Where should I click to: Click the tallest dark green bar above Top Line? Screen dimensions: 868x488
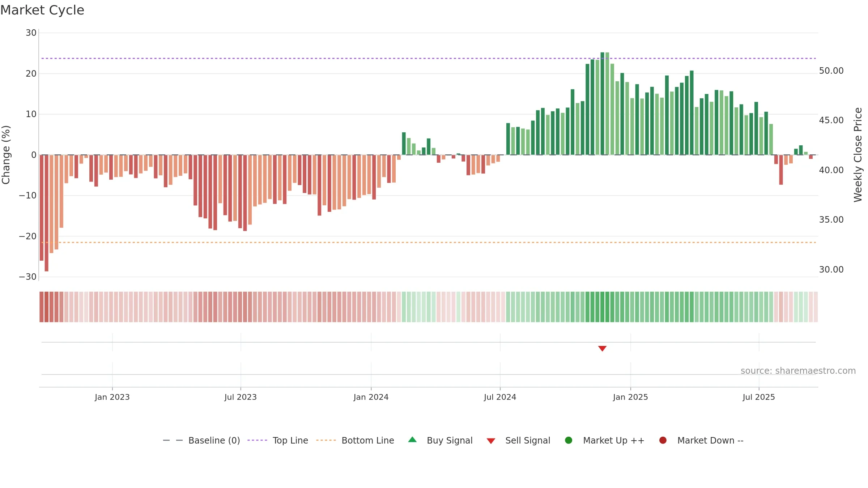click(603, 103)
